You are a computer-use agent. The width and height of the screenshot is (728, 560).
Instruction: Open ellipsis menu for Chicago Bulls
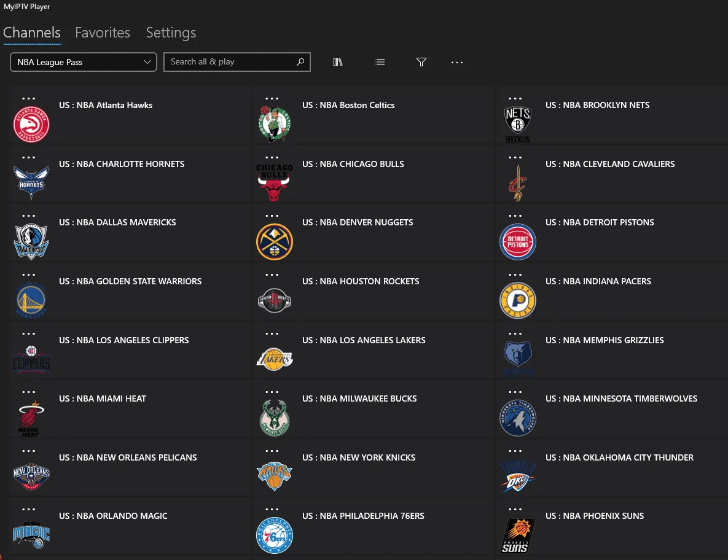point(272,157)
